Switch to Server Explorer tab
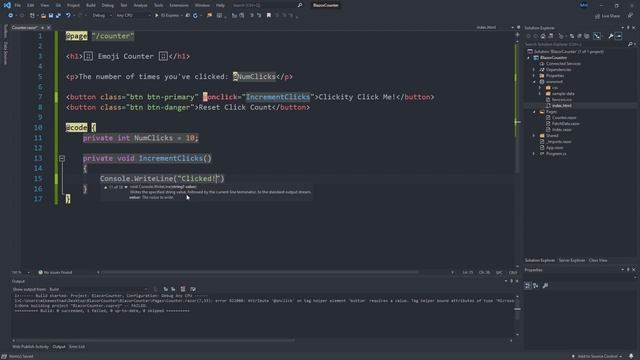 point(571,260)
